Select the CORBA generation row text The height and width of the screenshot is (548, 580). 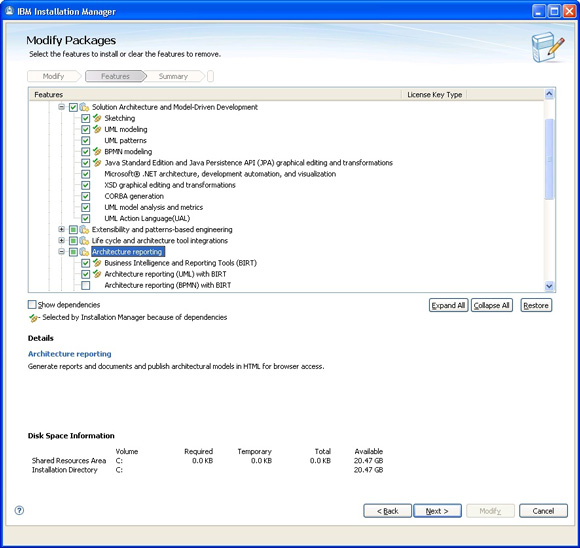tap(134, 196)
